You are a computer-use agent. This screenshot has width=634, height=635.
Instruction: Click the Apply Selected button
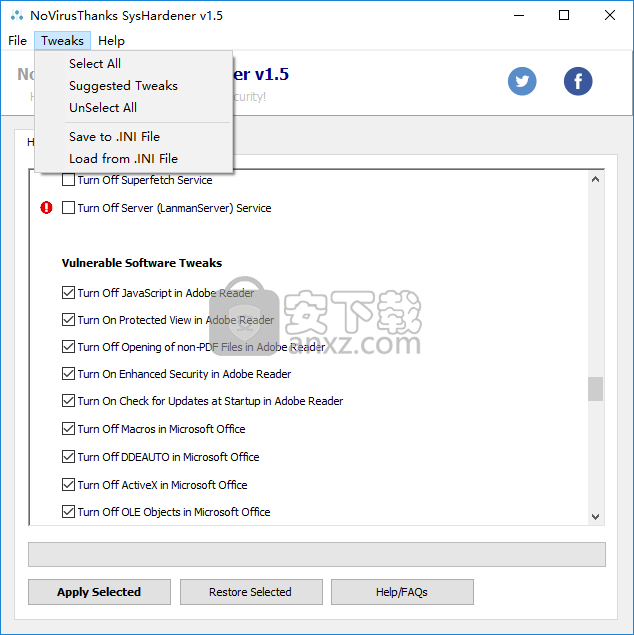pyautogui.click(x=99, y=592)
